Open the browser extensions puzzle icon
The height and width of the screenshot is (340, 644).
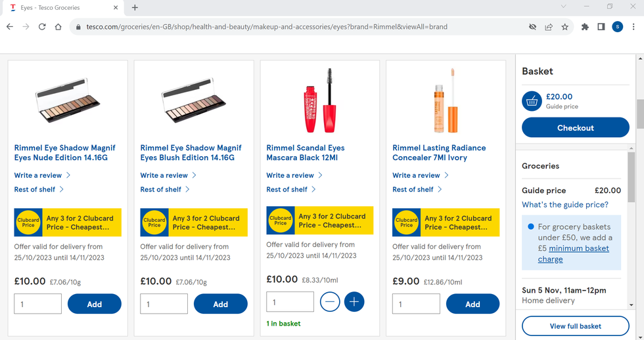(x=585, y=27)
